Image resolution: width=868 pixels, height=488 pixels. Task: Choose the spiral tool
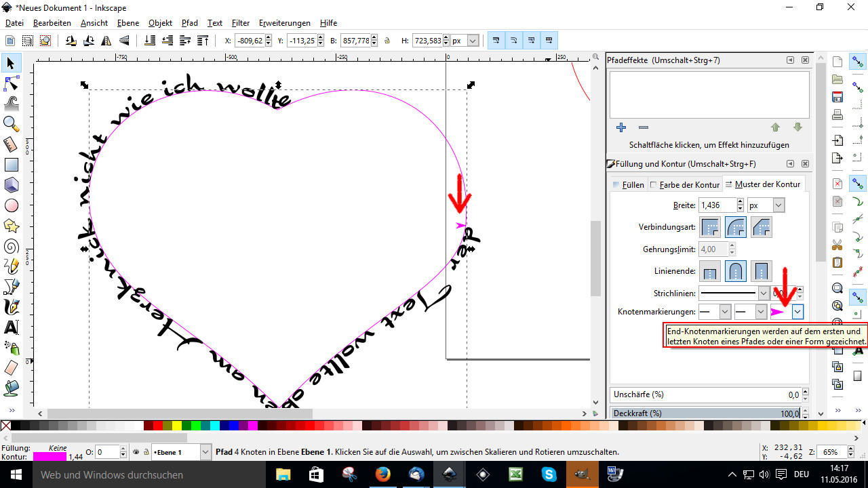[12, 245]
